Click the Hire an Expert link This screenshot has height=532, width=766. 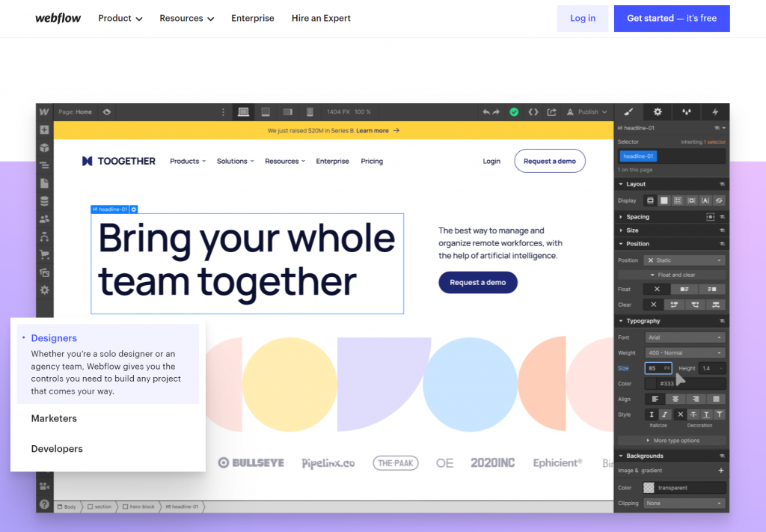(x=321, y=18)
